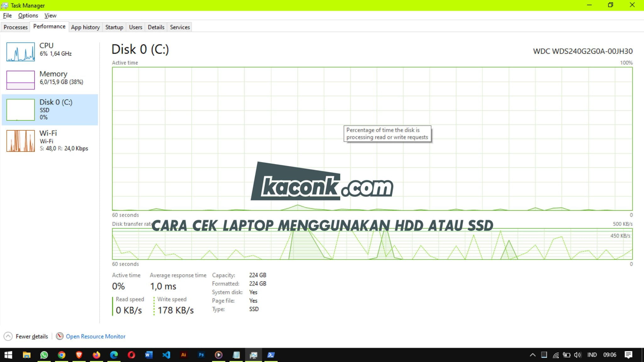Switch to the Processes tab

15,27
